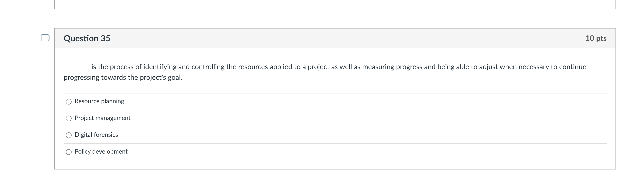Click the empty space in the Project management row
The height and width of the screenshot is (194, 644).
click(350, 118)
